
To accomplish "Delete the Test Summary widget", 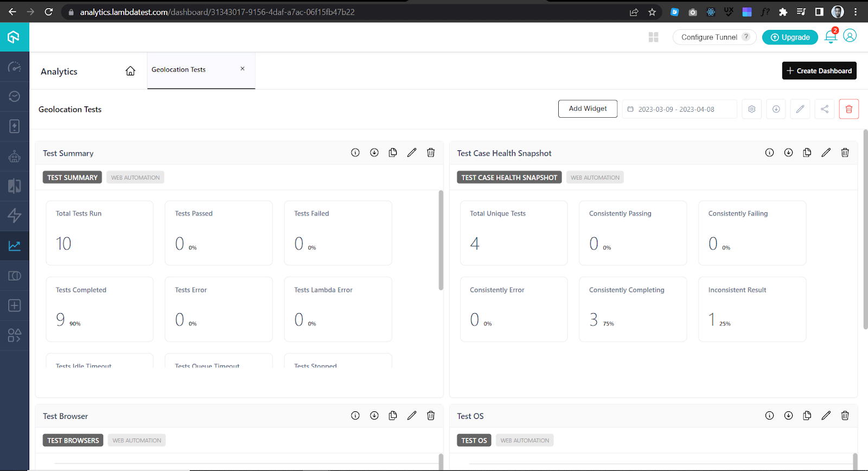I will (x=431, y=152).
